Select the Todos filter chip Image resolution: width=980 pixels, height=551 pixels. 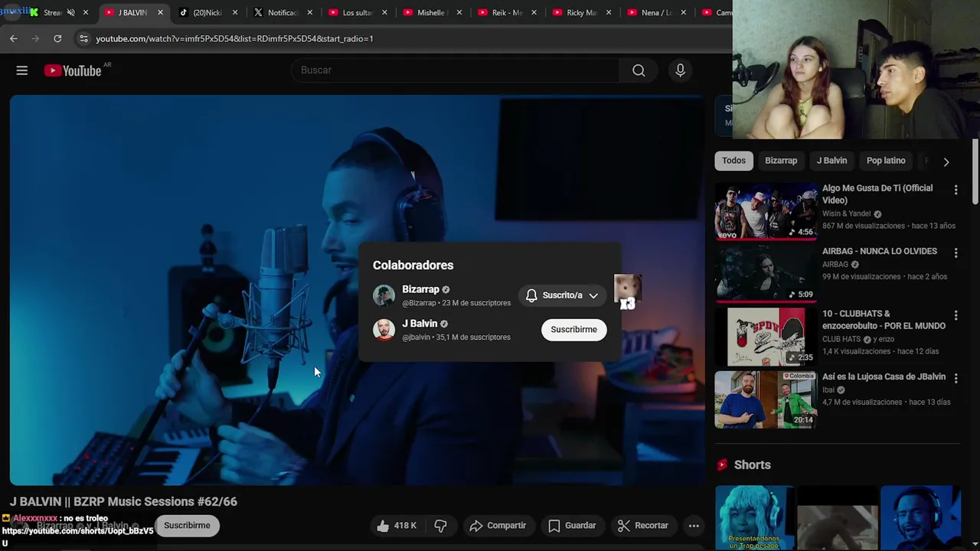(733, 161)
